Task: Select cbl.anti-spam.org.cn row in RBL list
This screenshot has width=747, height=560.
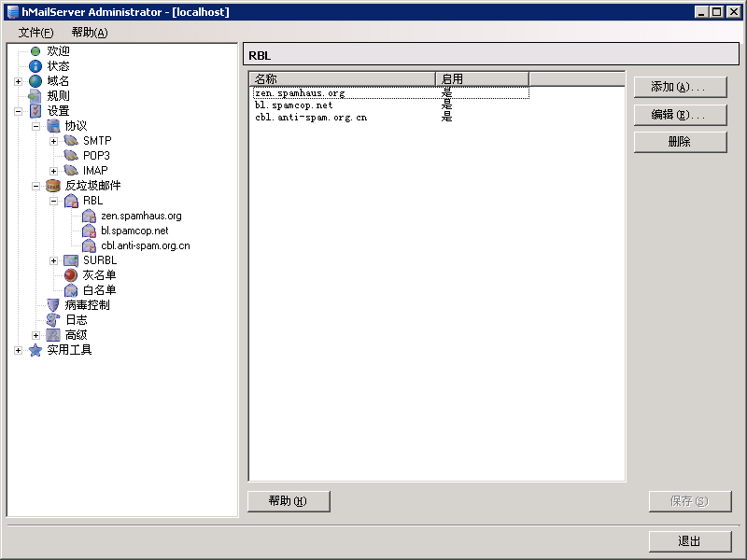Action: click(x=390, y=118)
